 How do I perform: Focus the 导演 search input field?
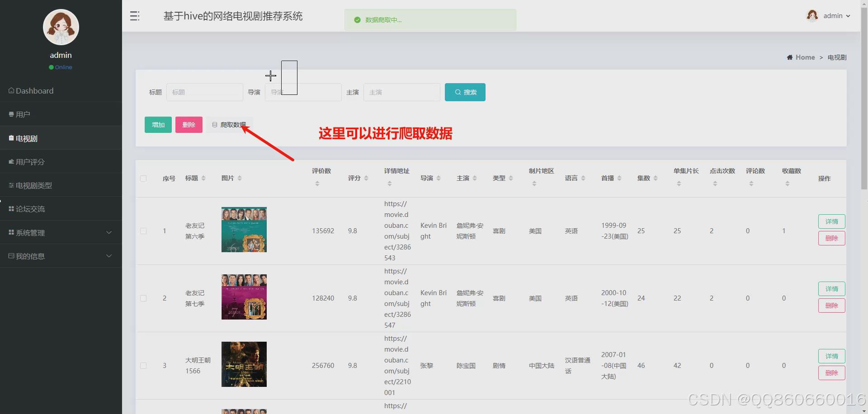[x=303, y=92]
